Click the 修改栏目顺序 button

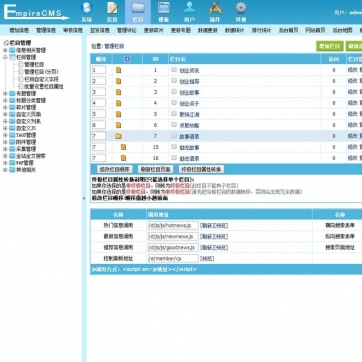114,169
